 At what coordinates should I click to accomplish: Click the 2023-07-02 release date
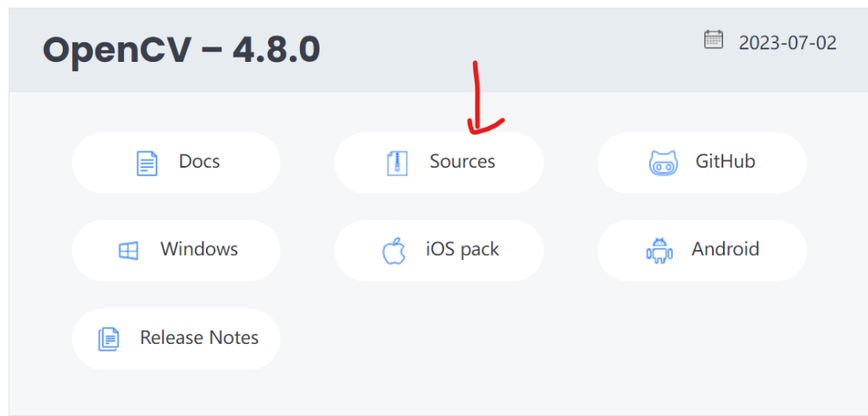coord(787,42)
